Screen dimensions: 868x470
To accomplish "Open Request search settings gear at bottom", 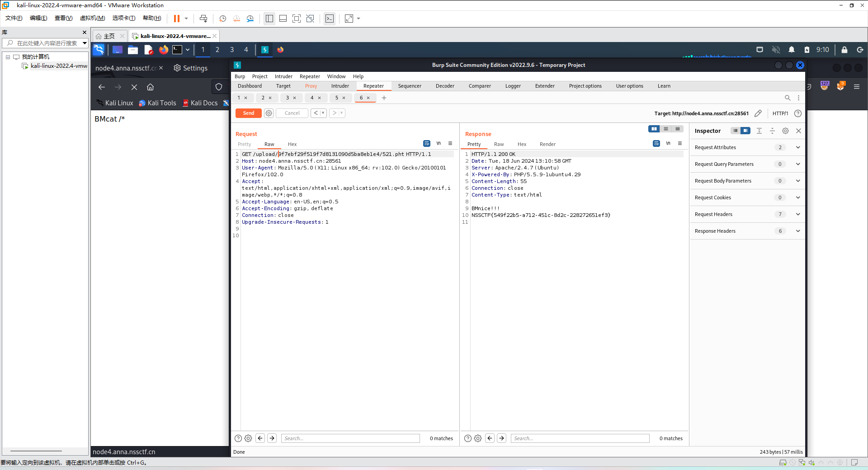I will 248,438.
